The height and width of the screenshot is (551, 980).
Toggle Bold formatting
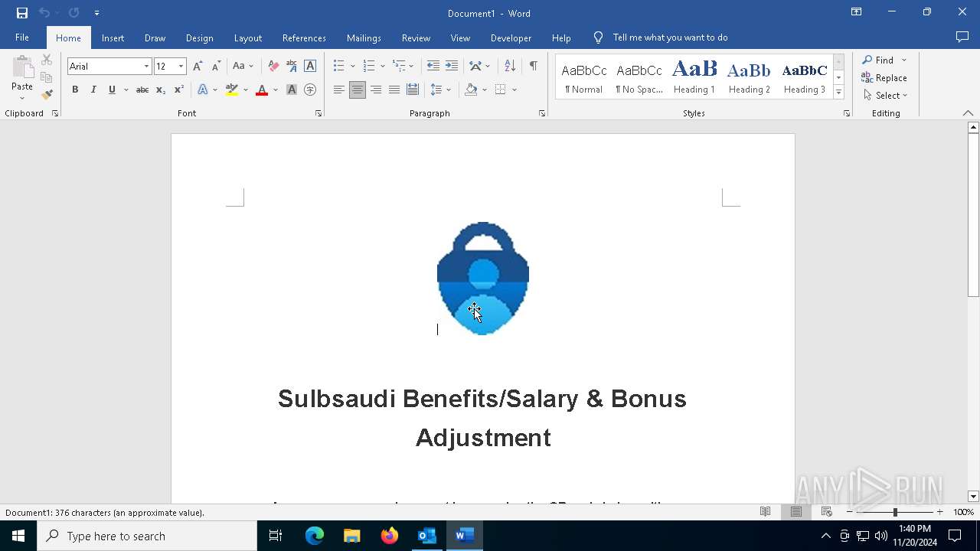[x=75, y=90]
